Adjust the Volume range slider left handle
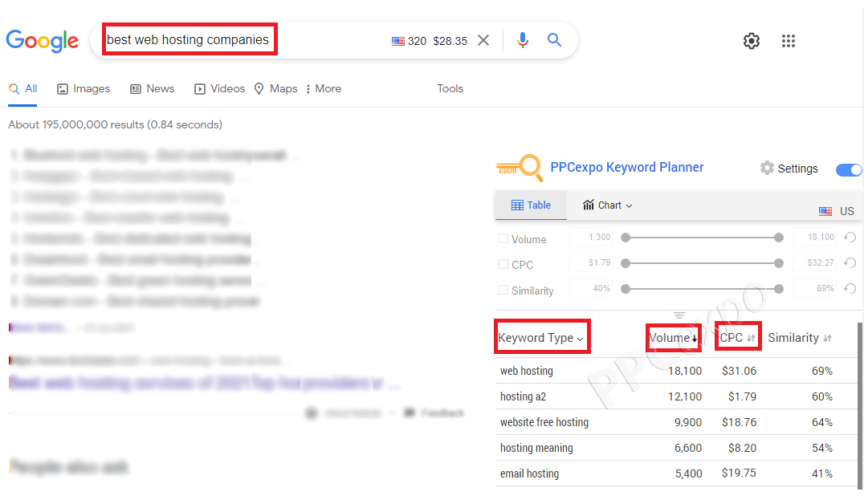Viewport: 864px width, 504px height. pyautogui.click(x=626, y=238)
